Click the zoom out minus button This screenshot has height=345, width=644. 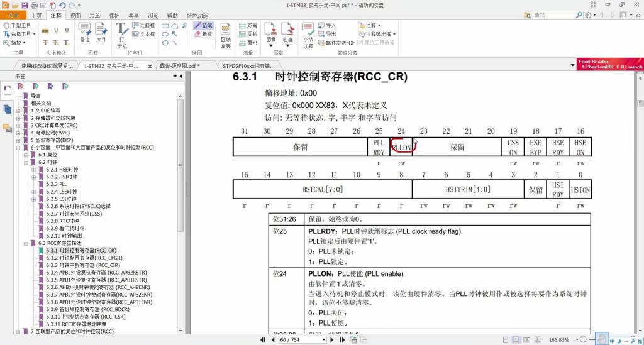pos(582,340)
